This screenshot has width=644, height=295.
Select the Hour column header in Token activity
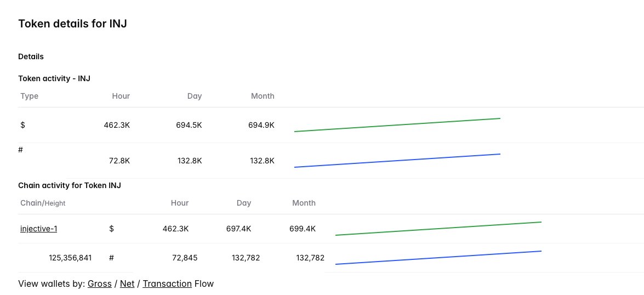(x=121, y=96)
